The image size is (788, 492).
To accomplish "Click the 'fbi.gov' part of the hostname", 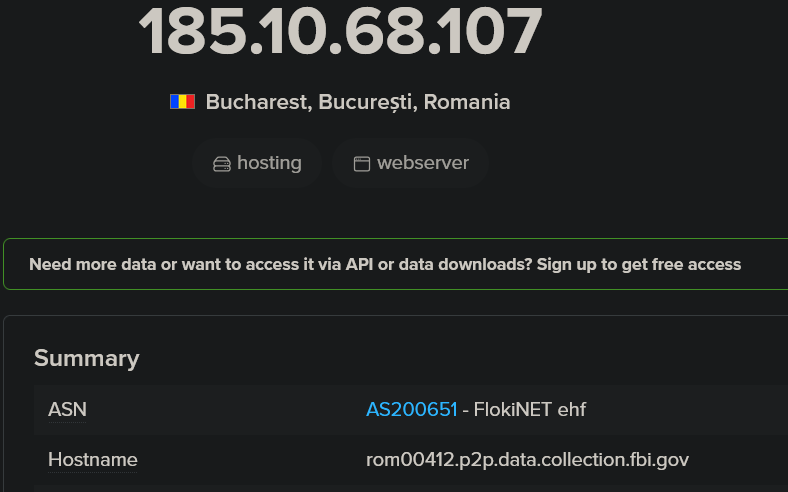I will coord(658,460).
